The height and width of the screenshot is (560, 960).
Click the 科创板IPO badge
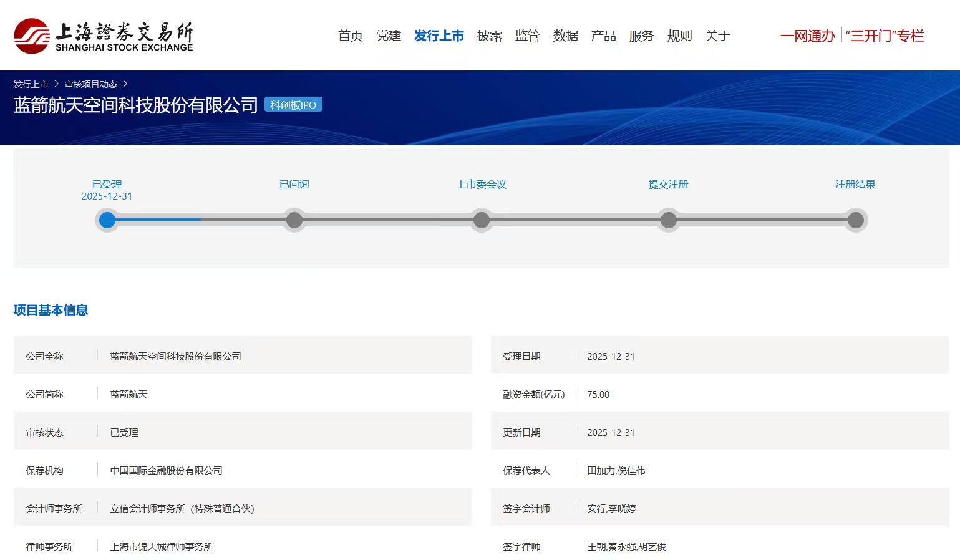(x=293, y=105)
